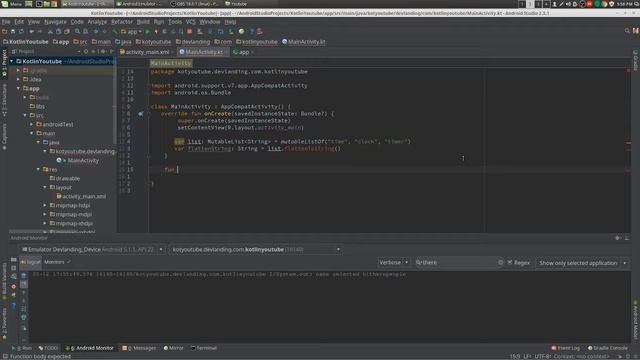640x360 pixels.
Task: Click the volume icon in system tray
Action: tap(568, 4)
